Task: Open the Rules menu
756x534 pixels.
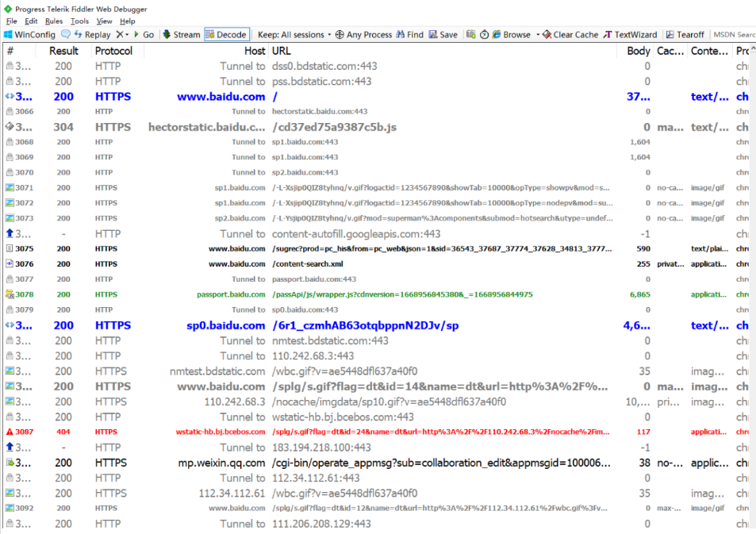Action: 53,21
